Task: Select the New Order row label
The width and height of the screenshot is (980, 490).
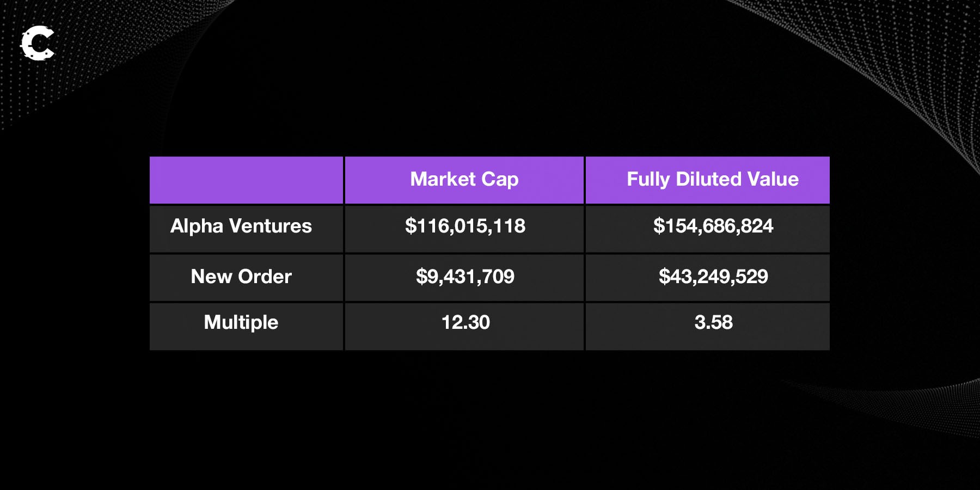Action: (241, 277)
